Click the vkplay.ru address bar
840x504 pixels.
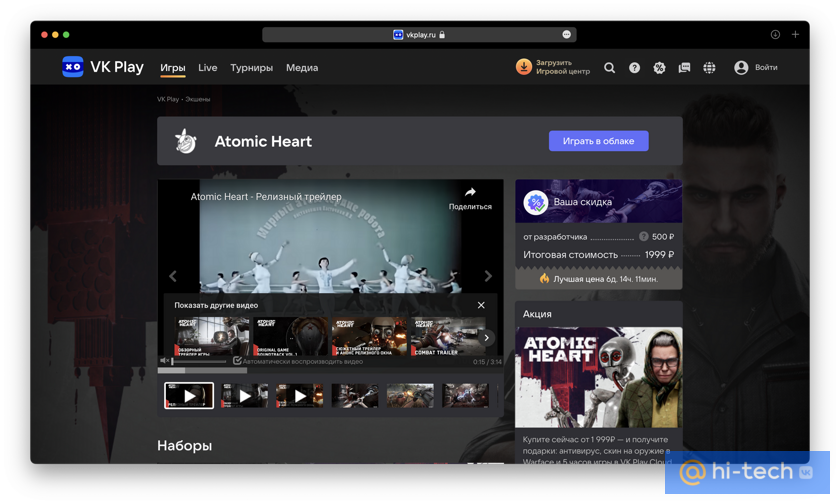point(419,34)
